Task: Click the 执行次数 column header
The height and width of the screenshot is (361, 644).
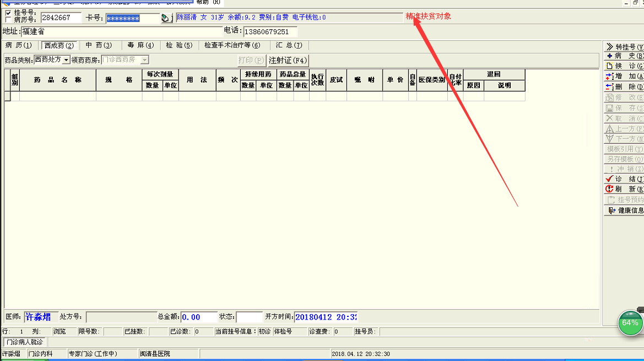Action: [317, 80]
